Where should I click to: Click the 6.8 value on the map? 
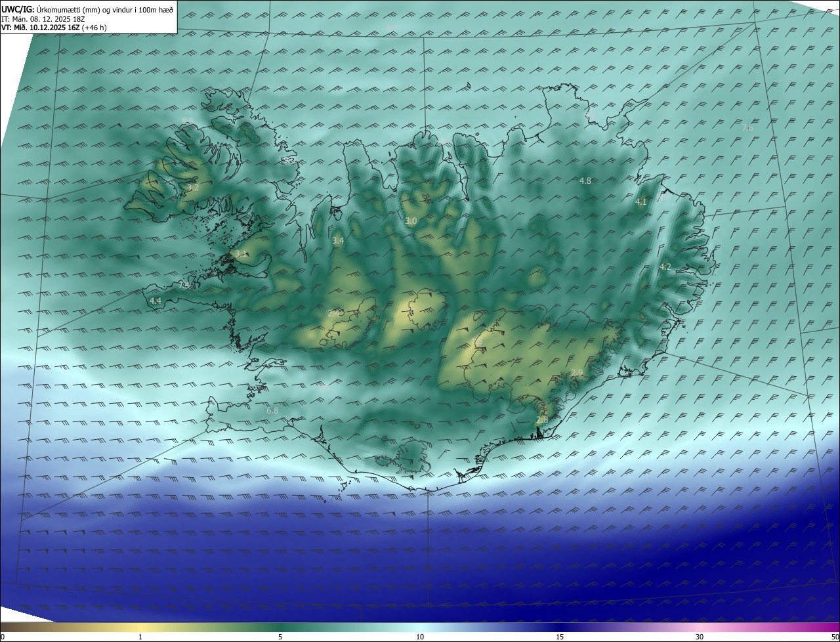[272, 411]
